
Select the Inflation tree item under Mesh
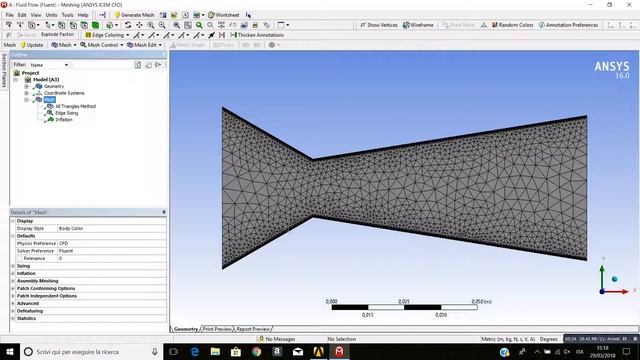click(x=64, y=120)
